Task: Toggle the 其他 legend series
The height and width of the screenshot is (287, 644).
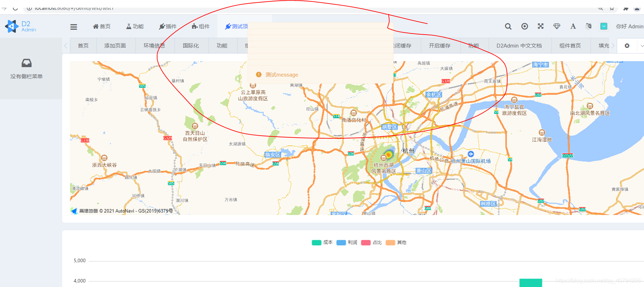Action: coord(396,242)
